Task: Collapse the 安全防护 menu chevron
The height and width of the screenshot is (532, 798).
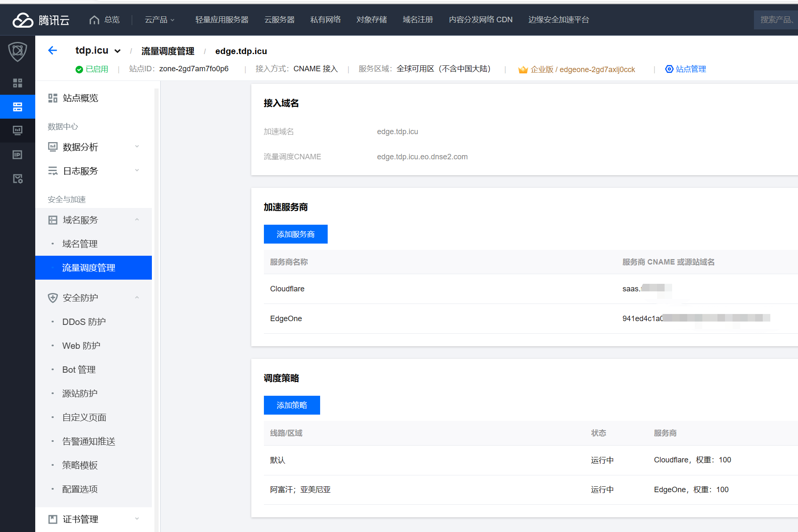Action: click(137, 298)
